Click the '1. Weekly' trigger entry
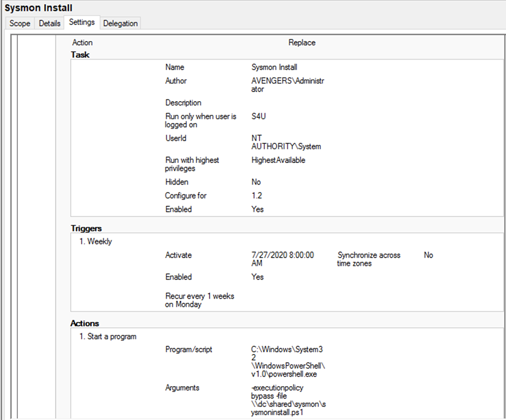Viewport: 506px width, 420px height. (x=96, y=242)
